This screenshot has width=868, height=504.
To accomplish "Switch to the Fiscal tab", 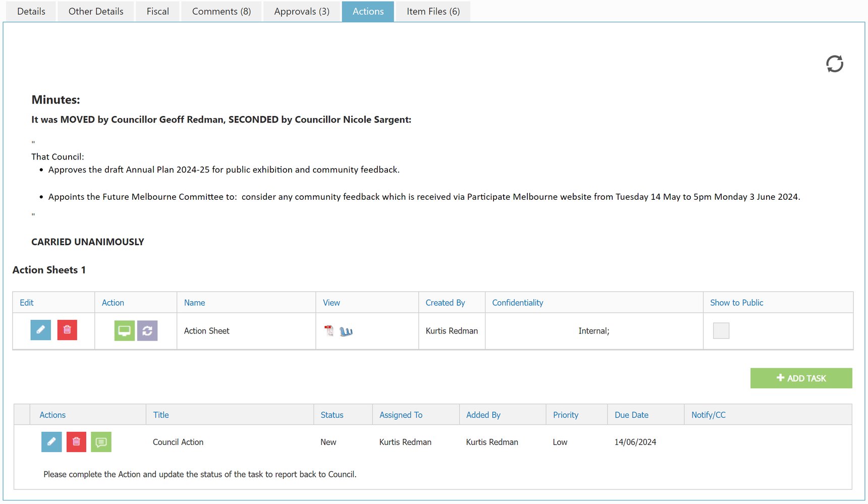I will point(157,11).
